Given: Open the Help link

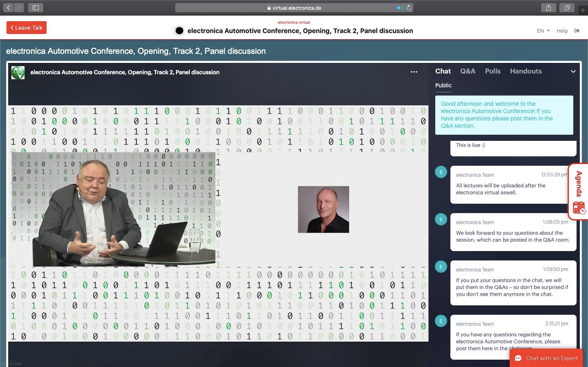Looking at the screenshot, I should 562,31.
